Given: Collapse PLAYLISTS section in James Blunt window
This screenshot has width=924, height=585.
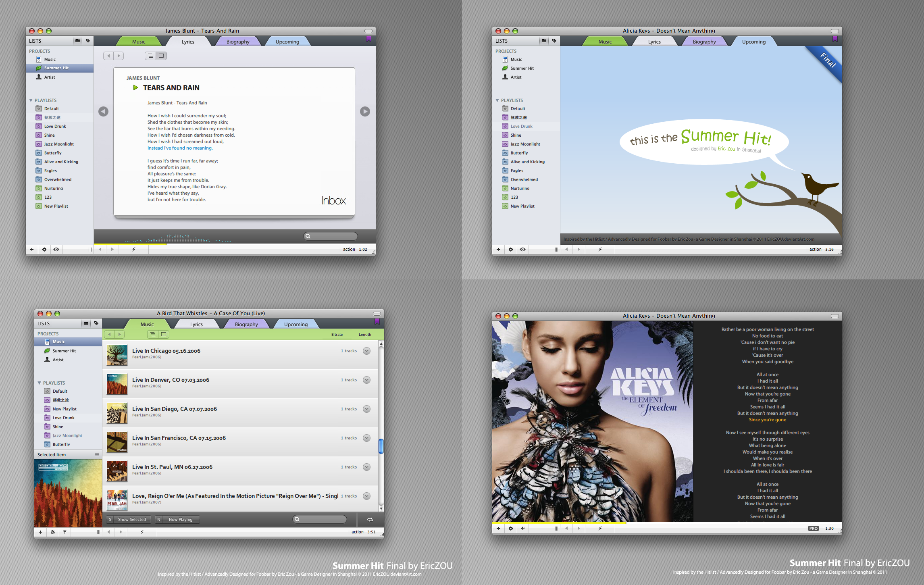Looking at the screenshot, I should (x=31, y=100).
